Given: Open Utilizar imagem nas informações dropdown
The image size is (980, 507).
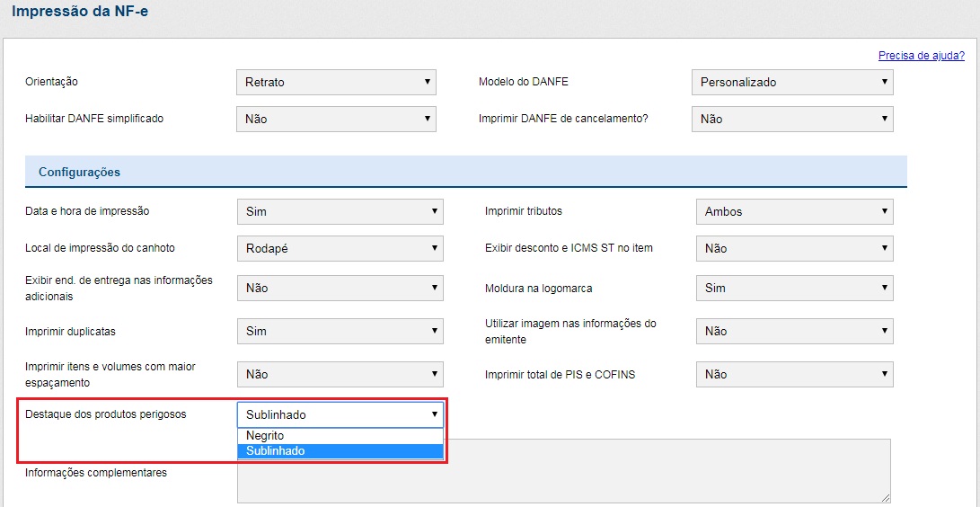Looking at the screenshot, I should (794, 331).
